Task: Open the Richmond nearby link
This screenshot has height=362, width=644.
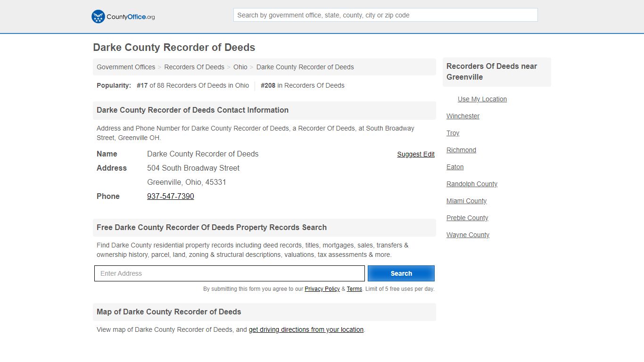Action: click(461, 150)
